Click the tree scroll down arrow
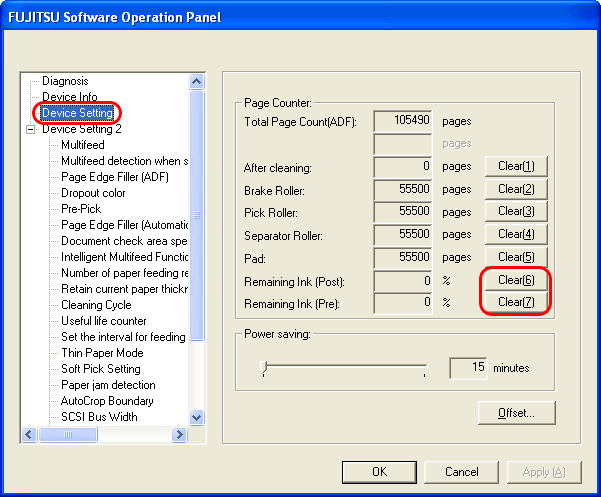Screen dimensions: 601x497 coord(197,417)
